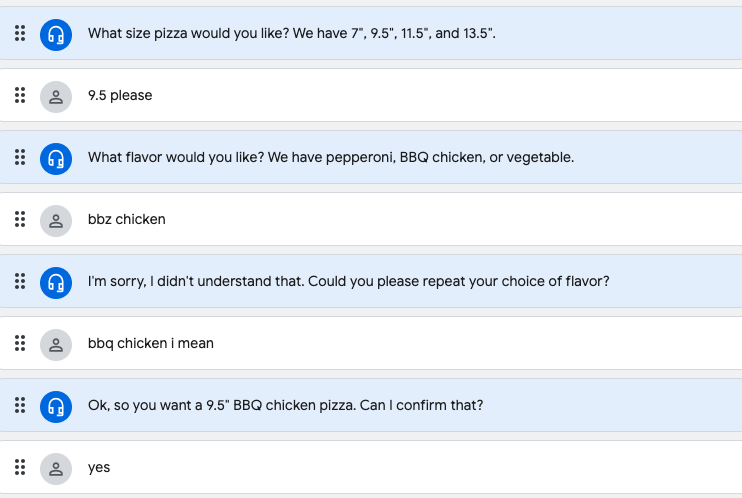Click drag handle beside flavor question row
The image size is (742, 498).
click(20, 158)
